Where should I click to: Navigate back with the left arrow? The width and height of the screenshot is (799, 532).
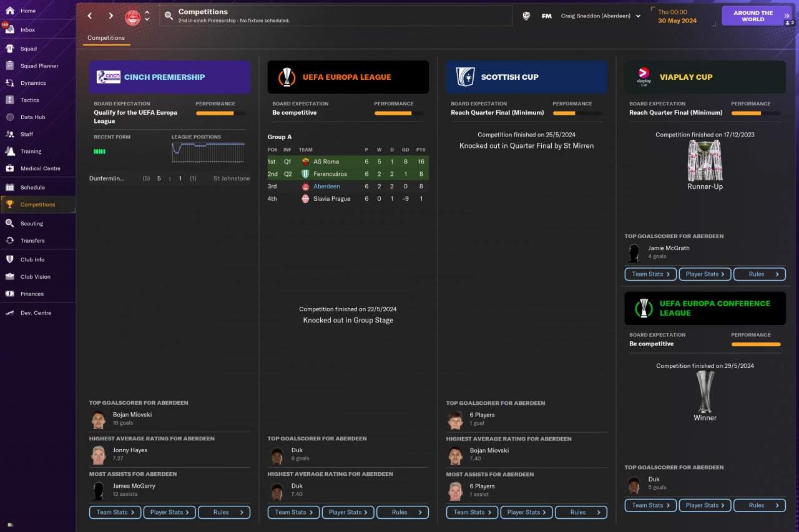90,16
